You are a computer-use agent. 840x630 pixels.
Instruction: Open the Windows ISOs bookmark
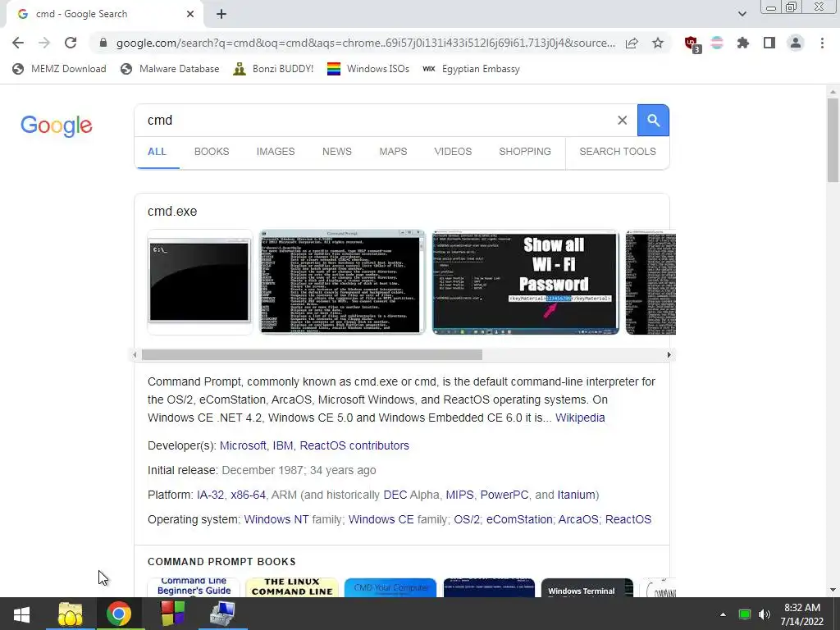(368, 69)
